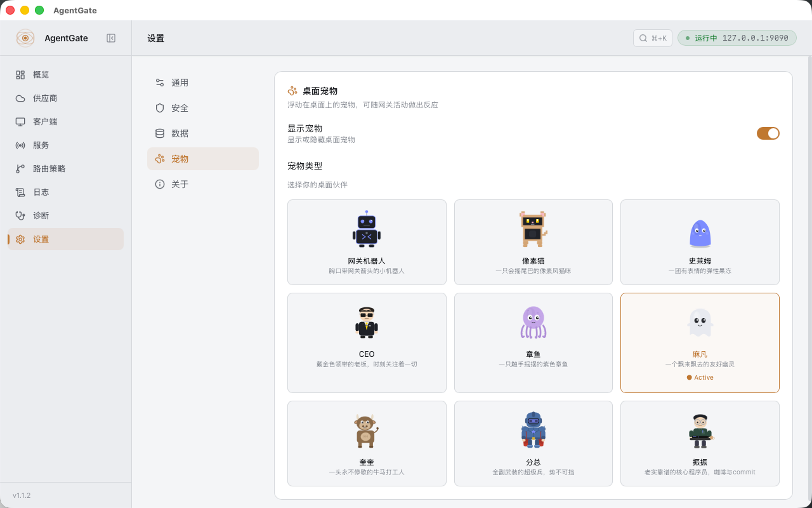
Task: Choose the 章鱼 pet card
Action: [x=534, y=343]
